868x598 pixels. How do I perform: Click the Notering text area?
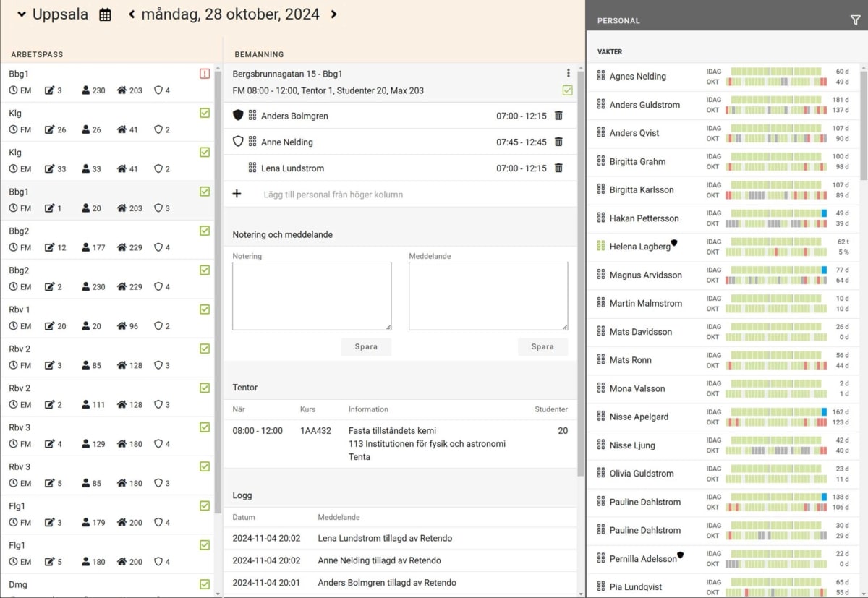312,296
